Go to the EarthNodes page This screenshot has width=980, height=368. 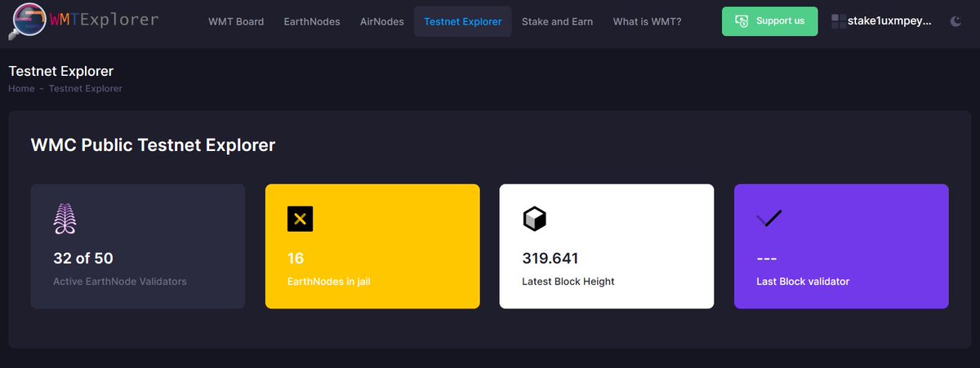point(312,21)
